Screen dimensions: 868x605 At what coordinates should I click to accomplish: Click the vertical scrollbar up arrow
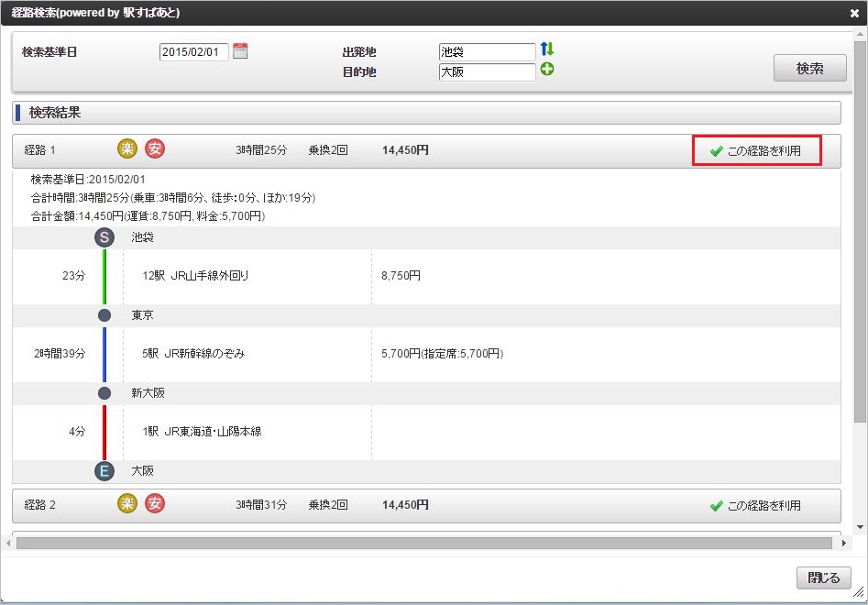coord(860,36)
